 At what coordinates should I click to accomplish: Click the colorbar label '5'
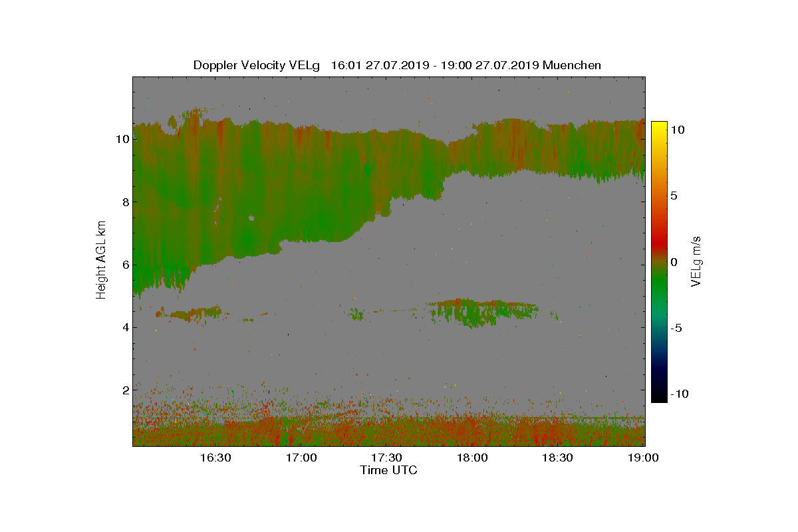point(674,196)
